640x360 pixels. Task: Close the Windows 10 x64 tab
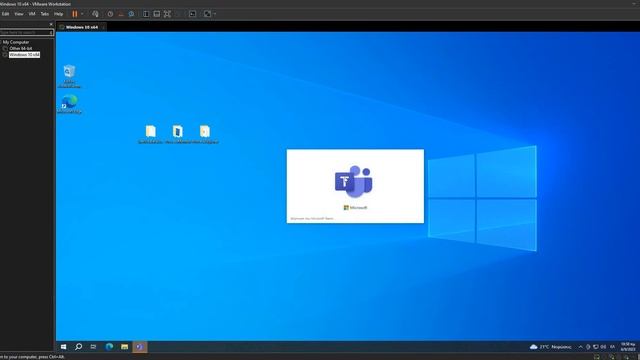(x=103, y=27)
